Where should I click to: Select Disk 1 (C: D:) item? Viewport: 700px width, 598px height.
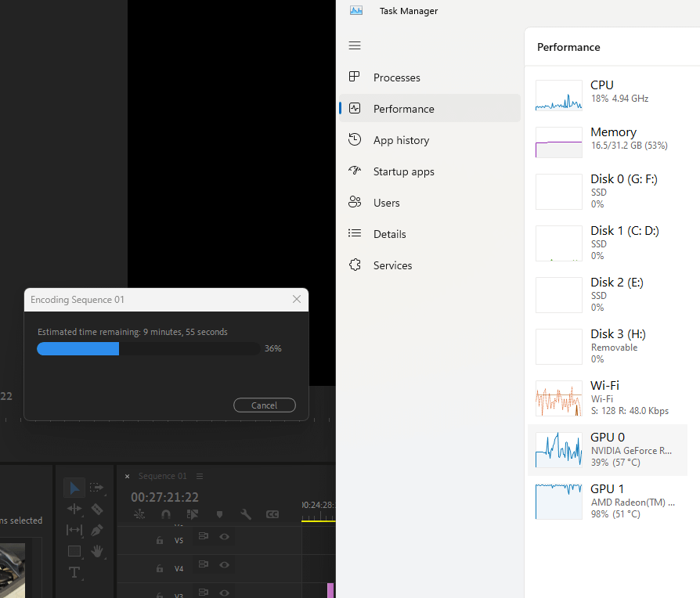coord(608,243)
